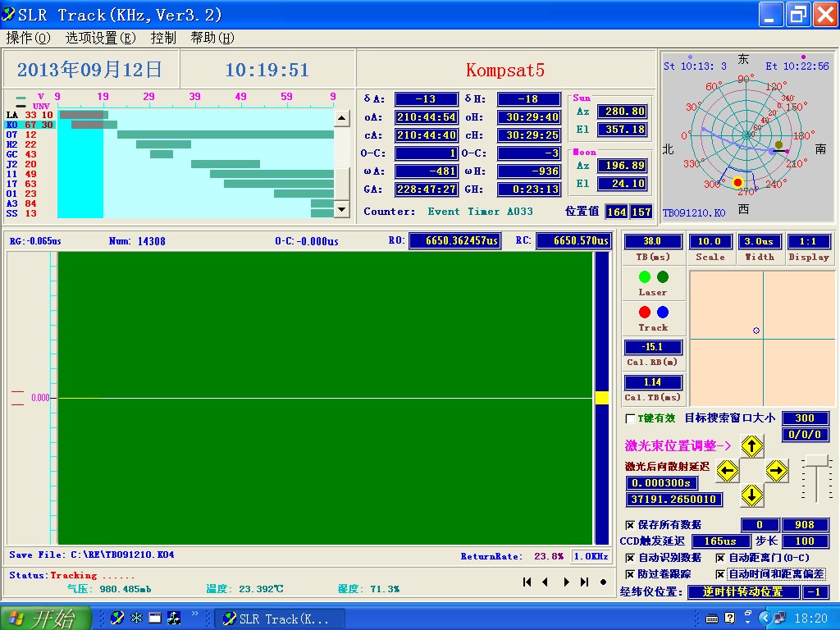840x630 pixels.
Task: Click the Cal.RB(m) field -15.1
Action: (x=652, y=347)
